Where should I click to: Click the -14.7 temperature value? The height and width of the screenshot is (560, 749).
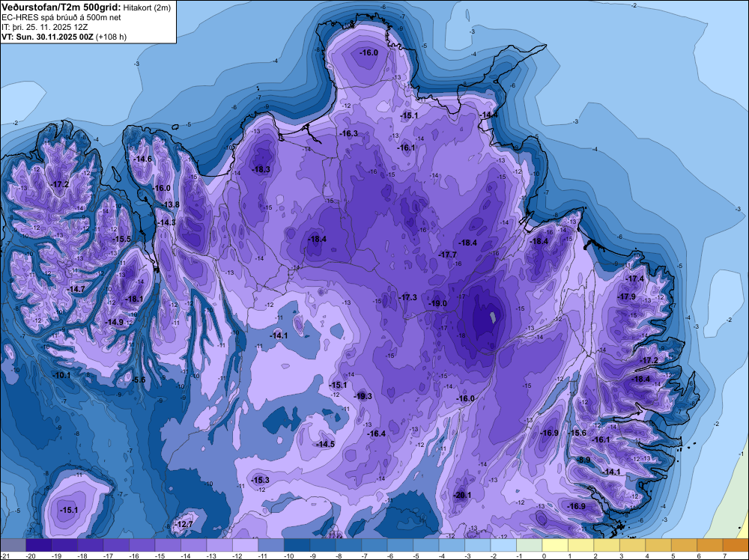(x=76, y=289)
